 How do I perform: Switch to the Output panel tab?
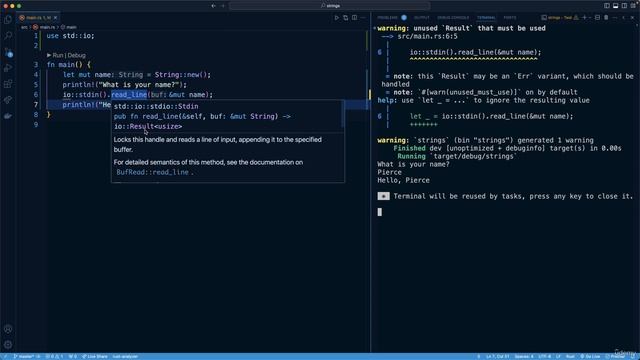tap(422, 18)
